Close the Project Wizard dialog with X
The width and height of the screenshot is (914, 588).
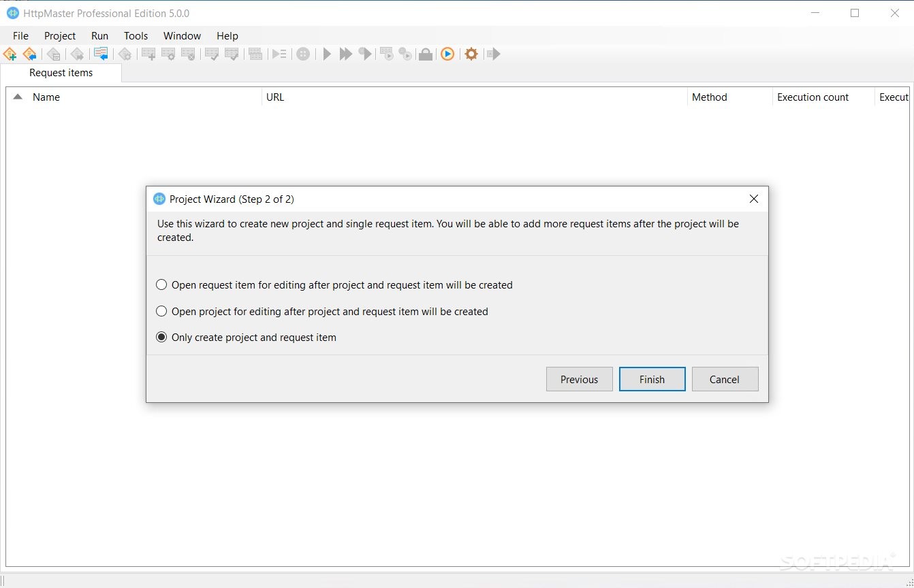point(753,199)
